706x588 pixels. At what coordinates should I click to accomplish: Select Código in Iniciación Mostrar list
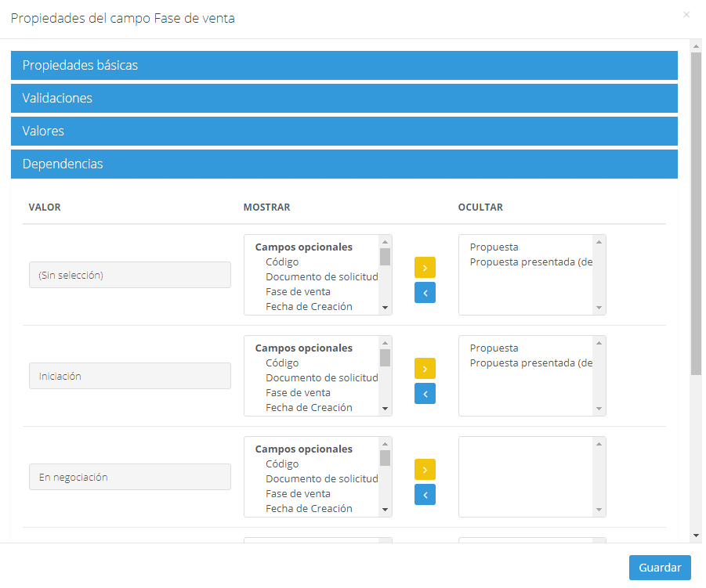coord(282,363)
